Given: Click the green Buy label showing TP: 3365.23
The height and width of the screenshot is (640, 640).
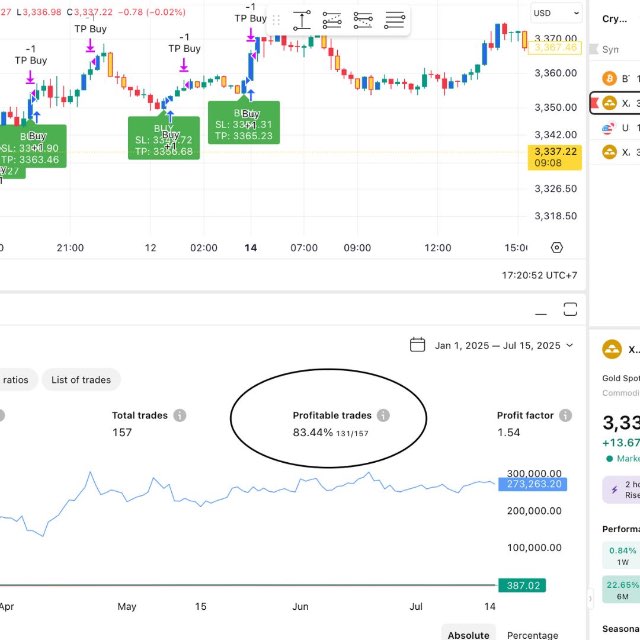Looking at the screenshot, I should [244, 123].
